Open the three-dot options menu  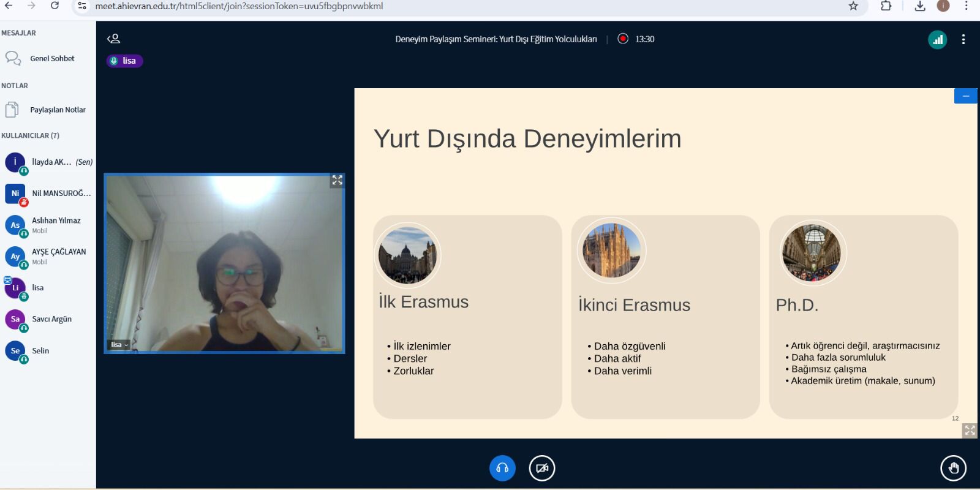coord(963,40)
